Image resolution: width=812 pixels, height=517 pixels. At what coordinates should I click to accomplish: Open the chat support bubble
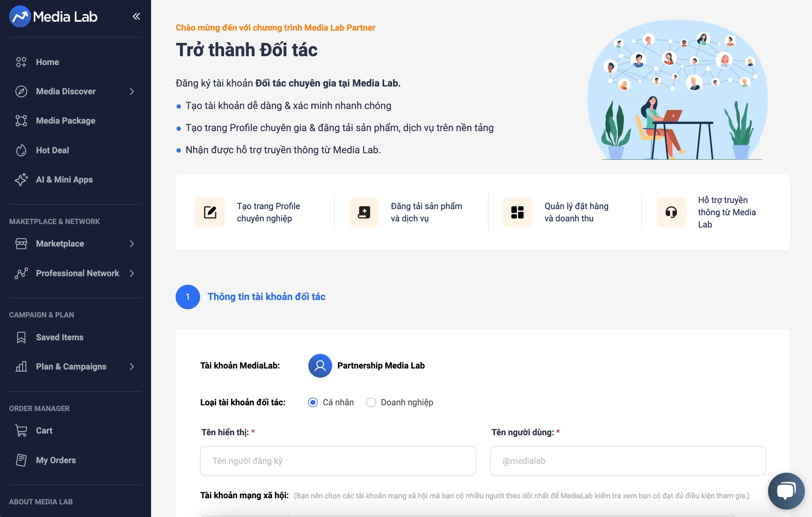pos(786,491)
